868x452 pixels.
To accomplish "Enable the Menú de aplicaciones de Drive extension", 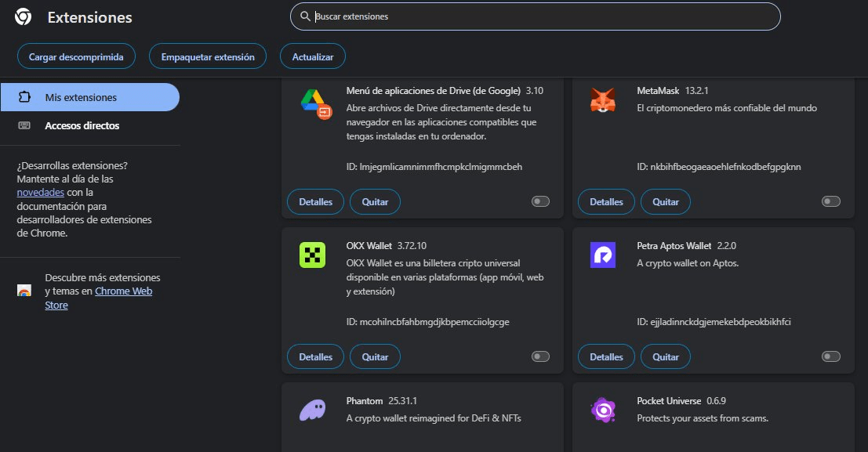I will (540, 201).
